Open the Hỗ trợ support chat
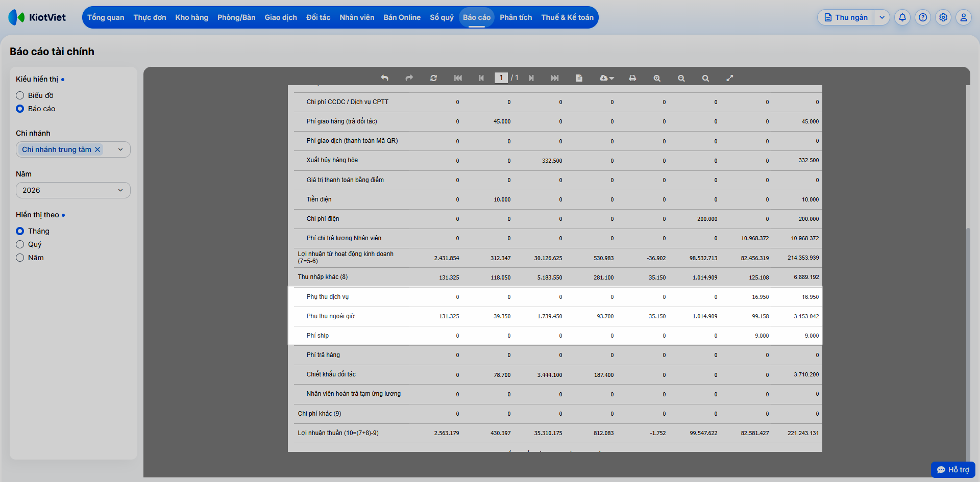The image size is (980, 482). click(x=953, y=470)
